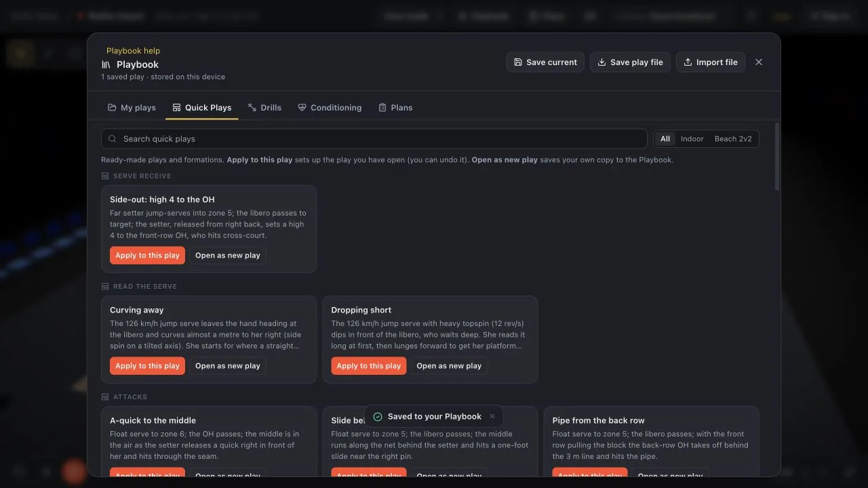Click the "Pipe from the back row" title
Viewport: 868px width, 488px height.
tap(599, 421)
